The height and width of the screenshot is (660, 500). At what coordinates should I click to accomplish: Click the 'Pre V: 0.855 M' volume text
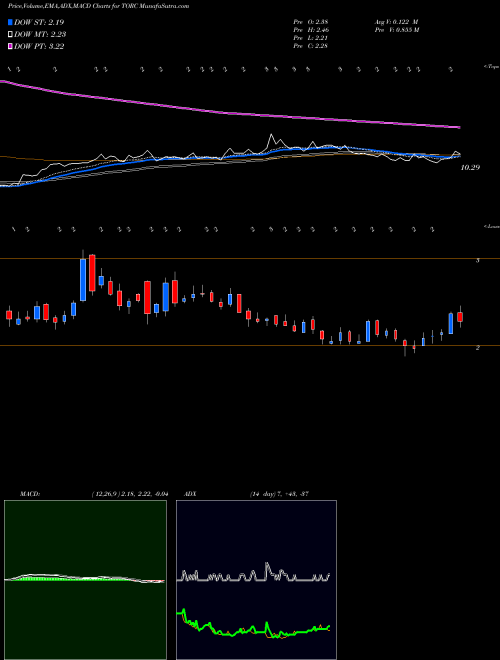396,30
